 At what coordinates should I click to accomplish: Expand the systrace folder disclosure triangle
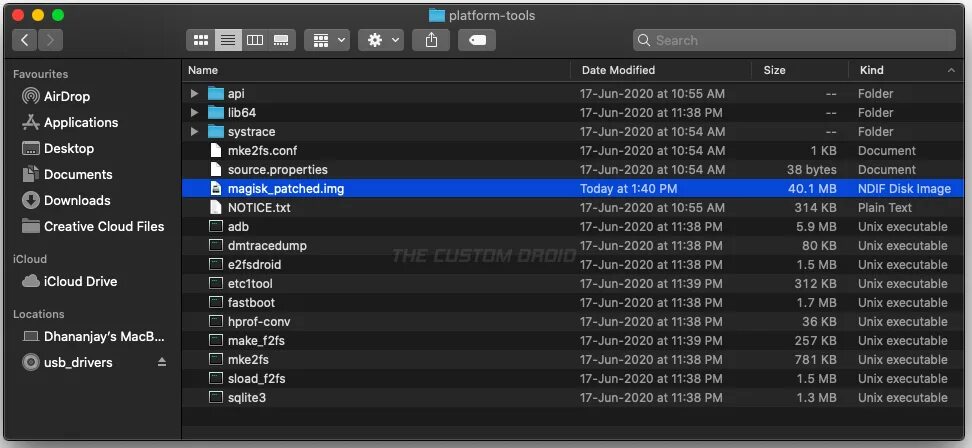pos(194,132)
